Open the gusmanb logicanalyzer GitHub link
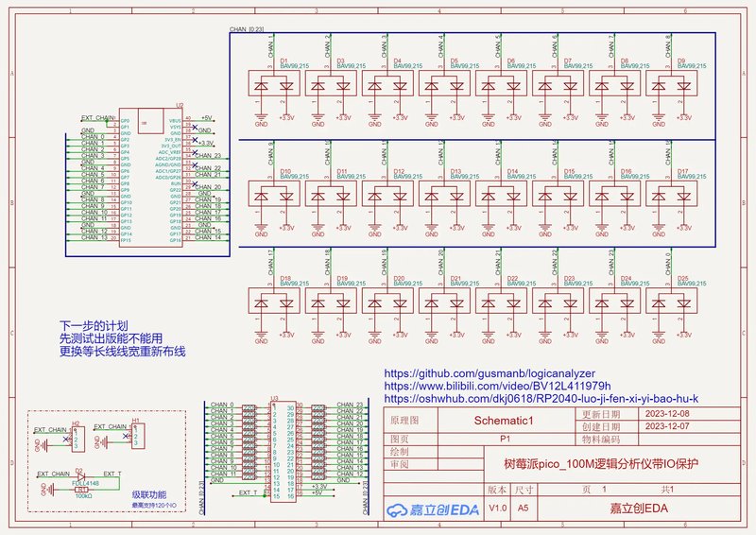 pyautogui.click(x=490, y=373)
